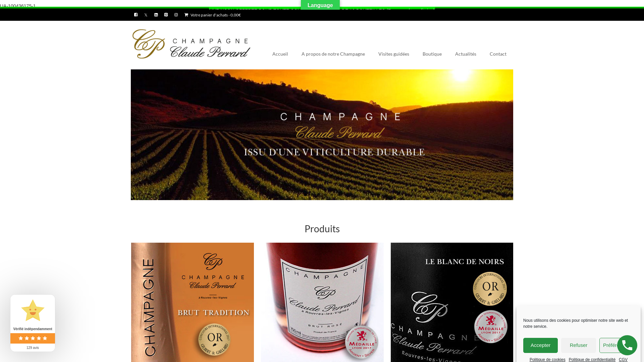
Task: Open the verified reviews star badge
Action: tap(33, 323)
